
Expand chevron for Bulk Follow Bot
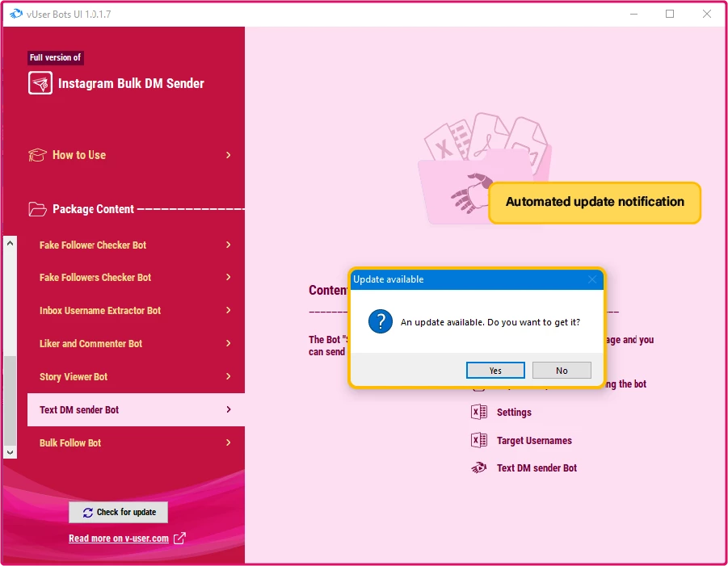[x=228, y=442]
